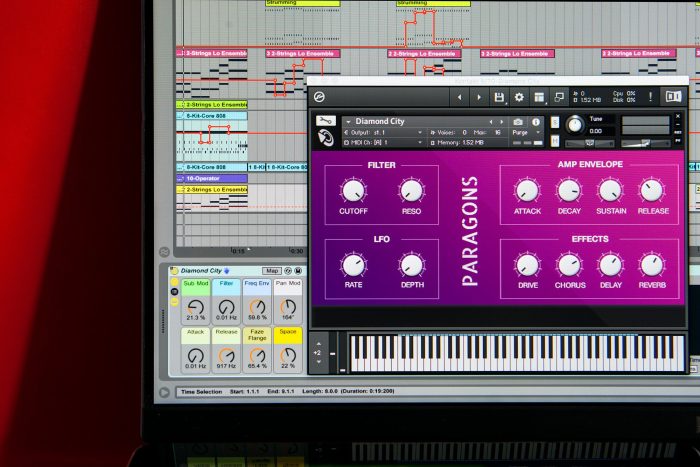700x467 pixels.
Task: Click the Release macro knob at 917 Hz
Action: coord(226,356)
